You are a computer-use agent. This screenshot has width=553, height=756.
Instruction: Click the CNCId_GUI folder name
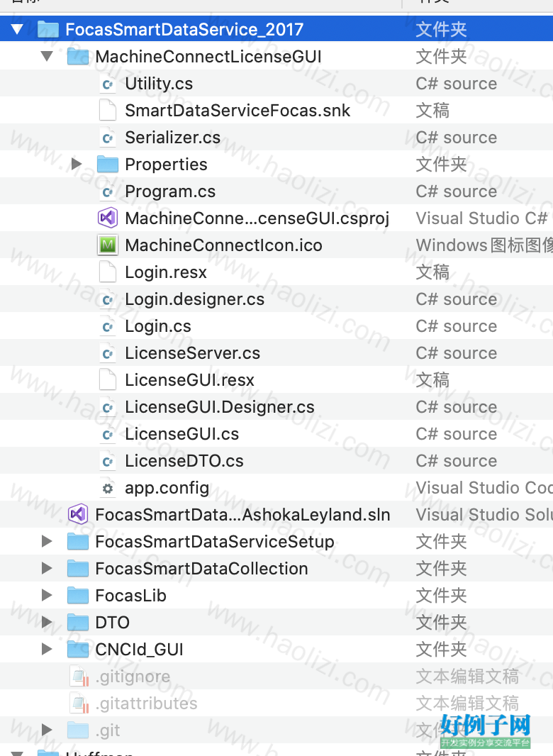140,650
